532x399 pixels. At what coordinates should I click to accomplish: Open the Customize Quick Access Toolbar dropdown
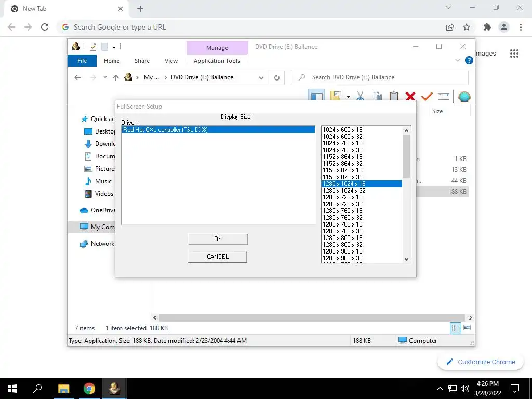114,47
